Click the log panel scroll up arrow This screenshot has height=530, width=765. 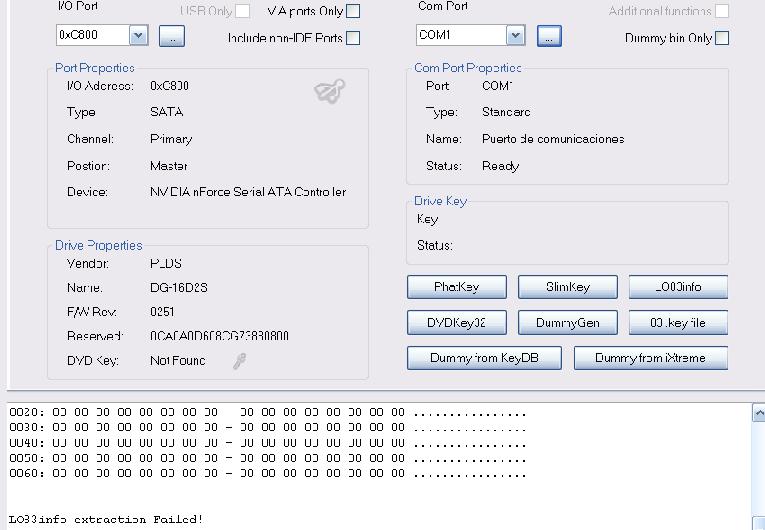(759, 413)
